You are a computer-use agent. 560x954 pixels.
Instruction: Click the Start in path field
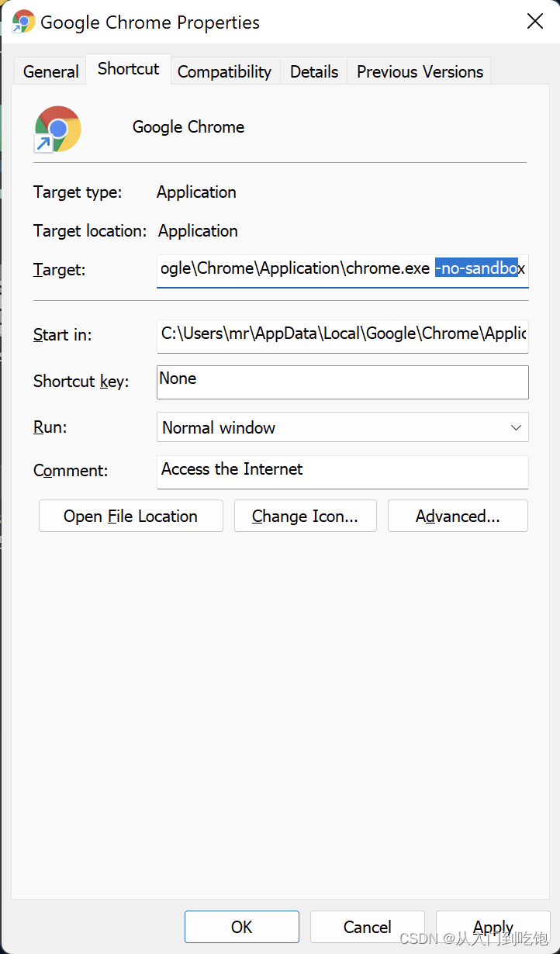(343, 335)
